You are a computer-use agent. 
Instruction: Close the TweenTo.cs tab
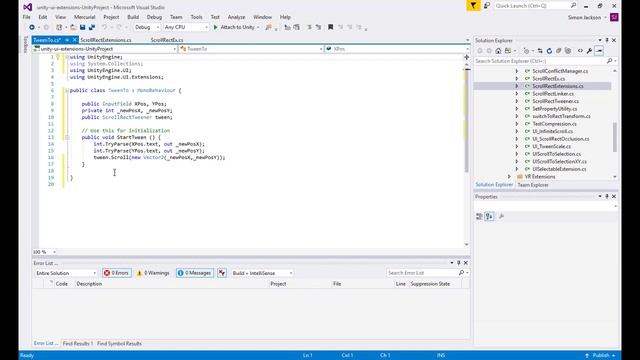[x=75, y=40]
